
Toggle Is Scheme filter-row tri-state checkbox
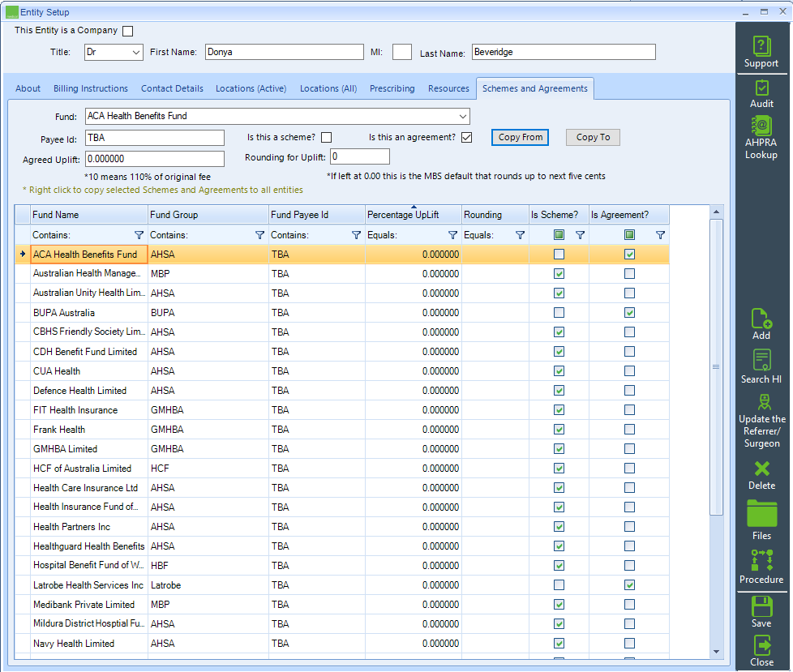[559, 234]
